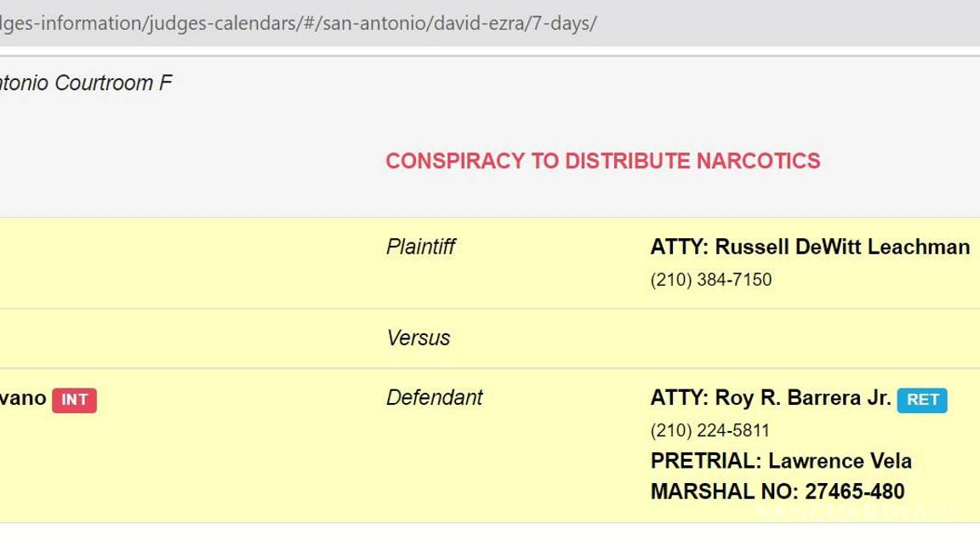
Task: Click the defendant name ending in vano
Action: coord(24,397)
